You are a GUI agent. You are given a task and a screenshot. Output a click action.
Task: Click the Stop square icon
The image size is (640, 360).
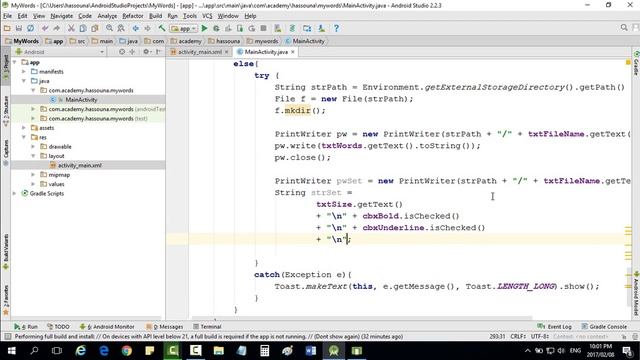pos(264,28)
